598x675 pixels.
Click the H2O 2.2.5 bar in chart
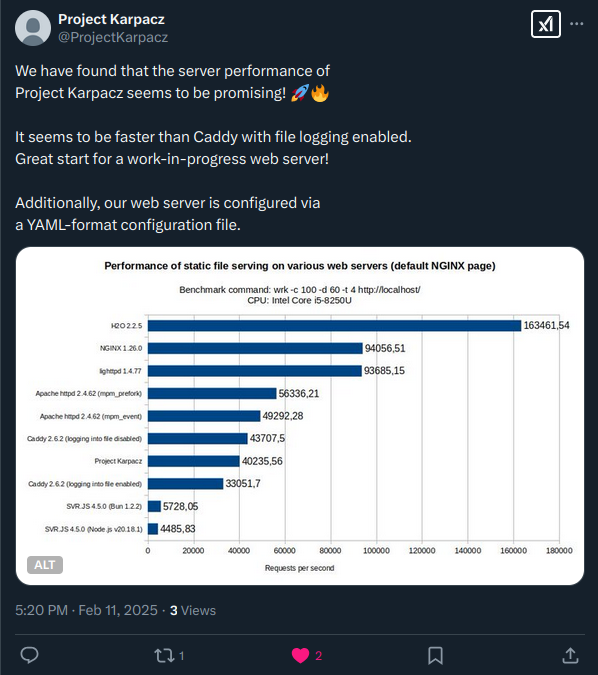[x=335, y=326]
